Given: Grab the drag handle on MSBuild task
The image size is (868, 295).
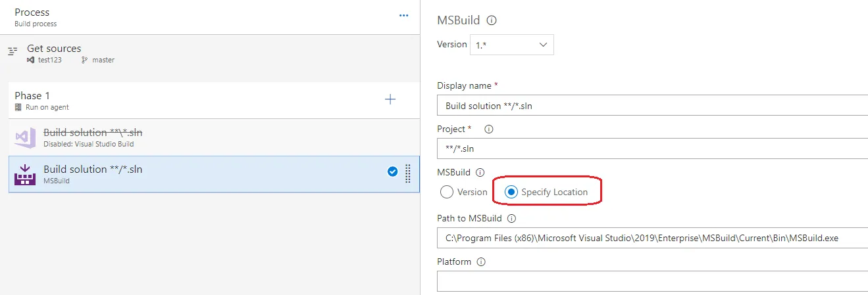Looking at the screenshot, I should (408, 172).
